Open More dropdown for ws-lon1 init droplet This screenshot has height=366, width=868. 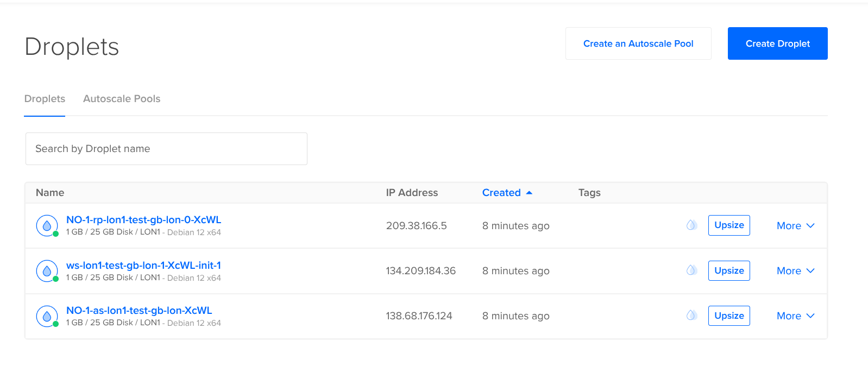click(795, 270)
